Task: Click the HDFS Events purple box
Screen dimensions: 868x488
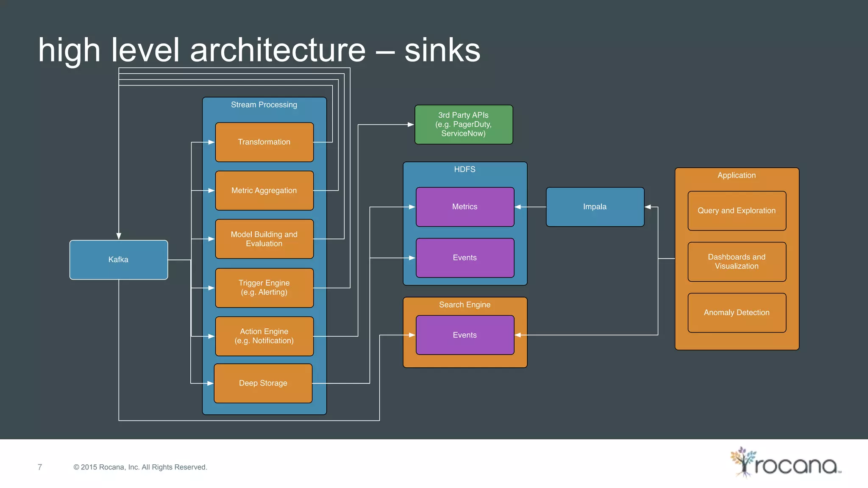Action: point(465,258)
